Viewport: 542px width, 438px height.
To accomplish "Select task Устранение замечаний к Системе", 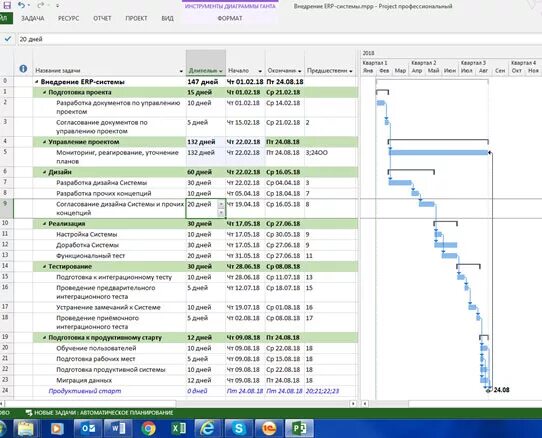I will [108, 307].
